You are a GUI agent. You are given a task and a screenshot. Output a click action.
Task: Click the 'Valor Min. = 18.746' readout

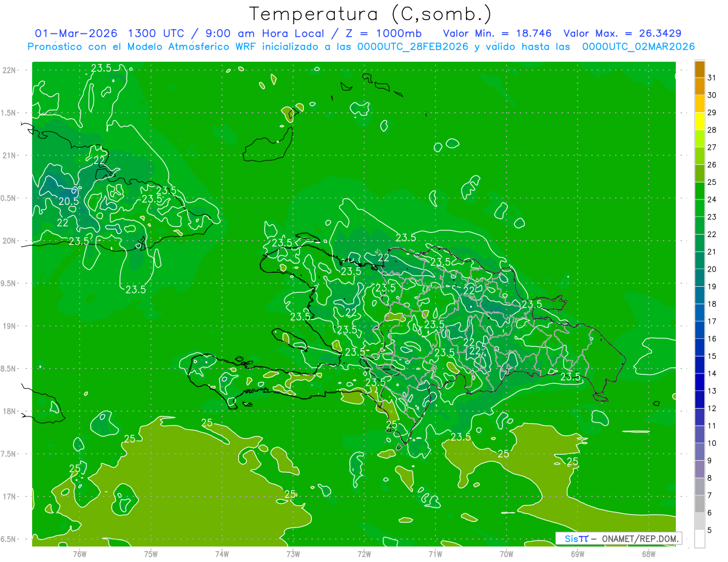click(497, 33)
